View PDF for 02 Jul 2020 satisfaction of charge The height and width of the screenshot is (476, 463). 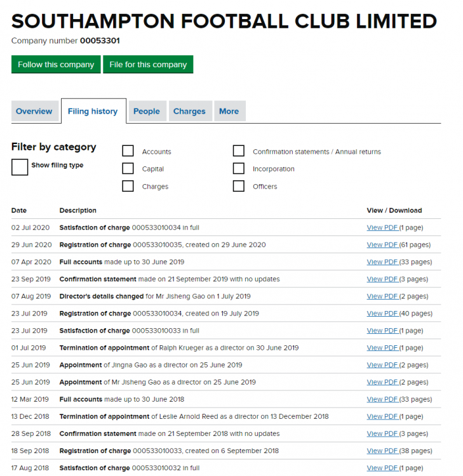tap(382, 227)
